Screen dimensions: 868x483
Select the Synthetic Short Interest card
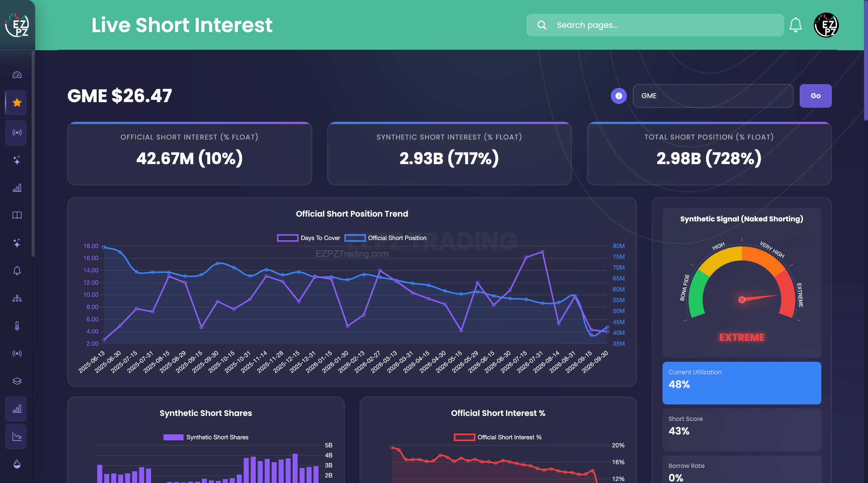pyautogui.click(x=449, y=154)
